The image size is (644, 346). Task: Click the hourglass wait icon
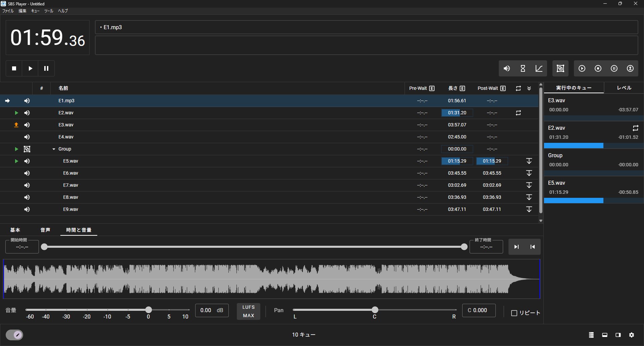[523, 68]
